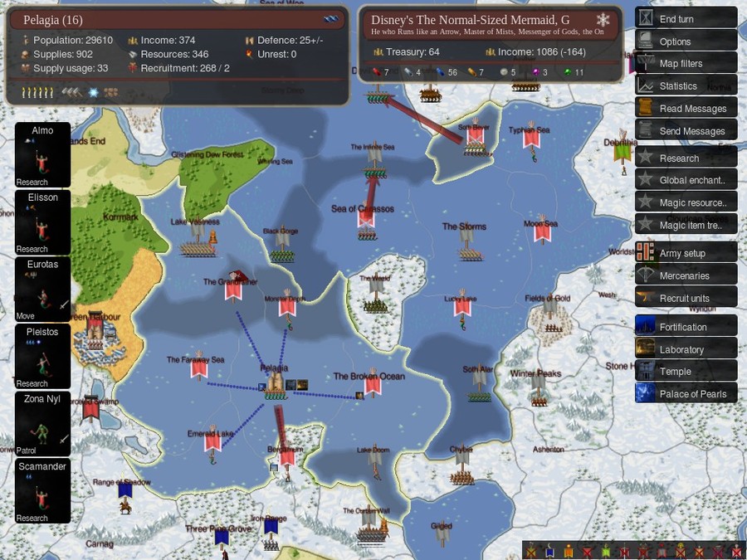Image resolution: width=747 pixels, height=560 pixels.
Task: Click the End turn hourglass button
Action: pyautogui.click(x=686, y=18)
